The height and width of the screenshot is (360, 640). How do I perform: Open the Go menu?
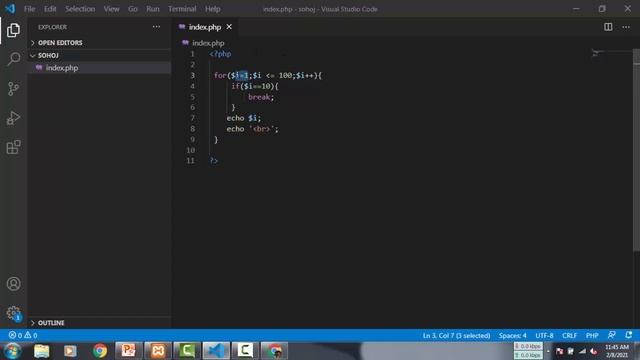133,9
